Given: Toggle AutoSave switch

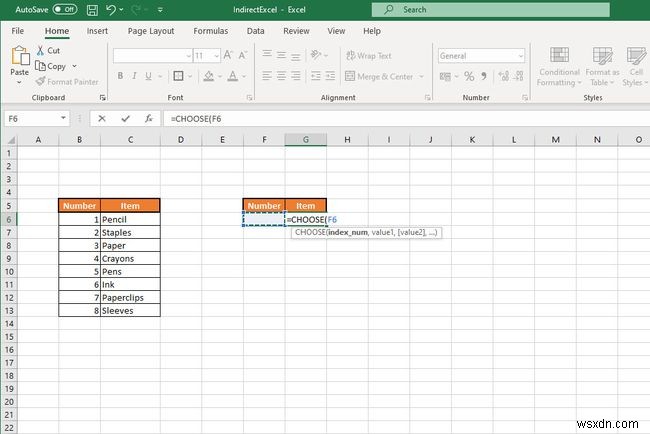Looking at the screenshot, I should (x=65, y=9).
